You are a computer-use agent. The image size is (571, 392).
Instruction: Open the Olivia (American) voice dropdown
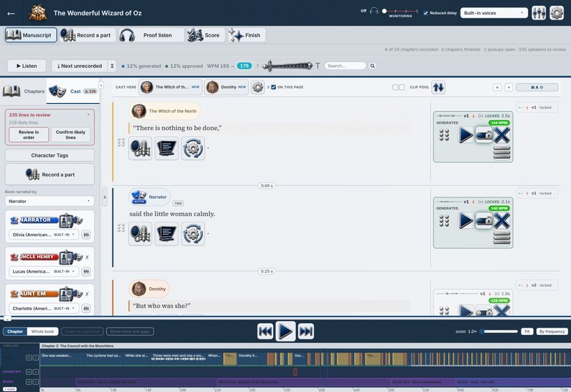(43, 235)
